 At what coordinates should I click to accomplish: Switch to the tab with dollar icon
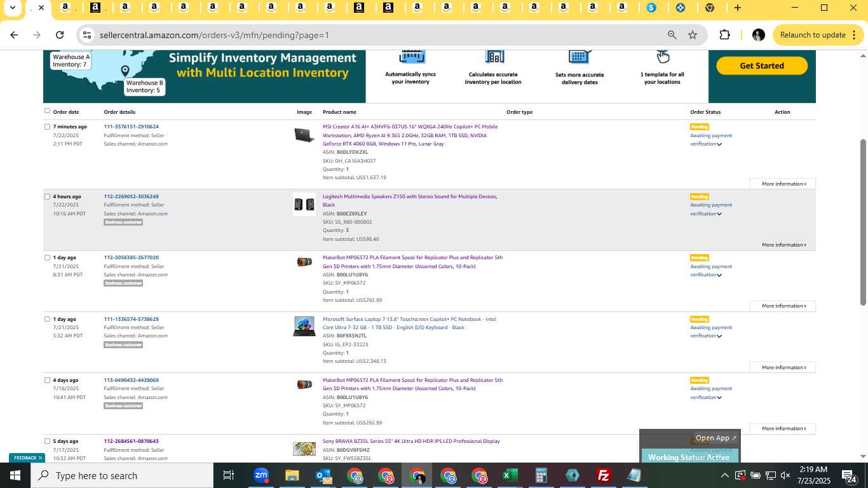651,8
